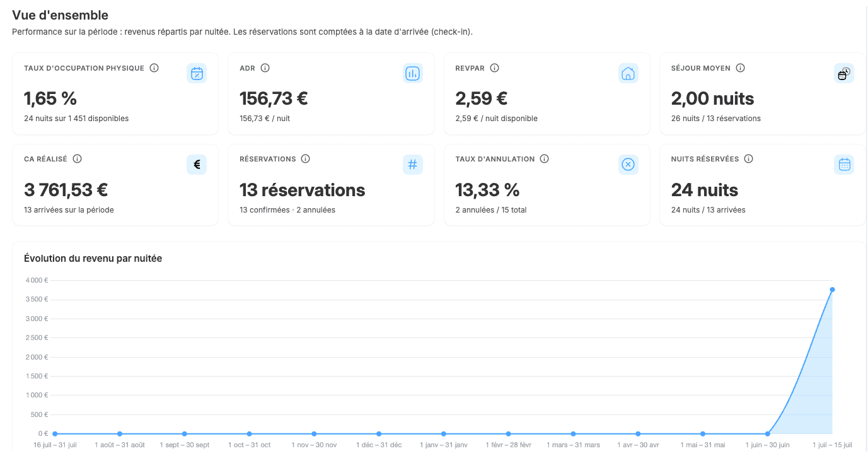Screen dimensions: 868x463
Task: Click the info icon next to RevPAR
Action: point(495,68)
